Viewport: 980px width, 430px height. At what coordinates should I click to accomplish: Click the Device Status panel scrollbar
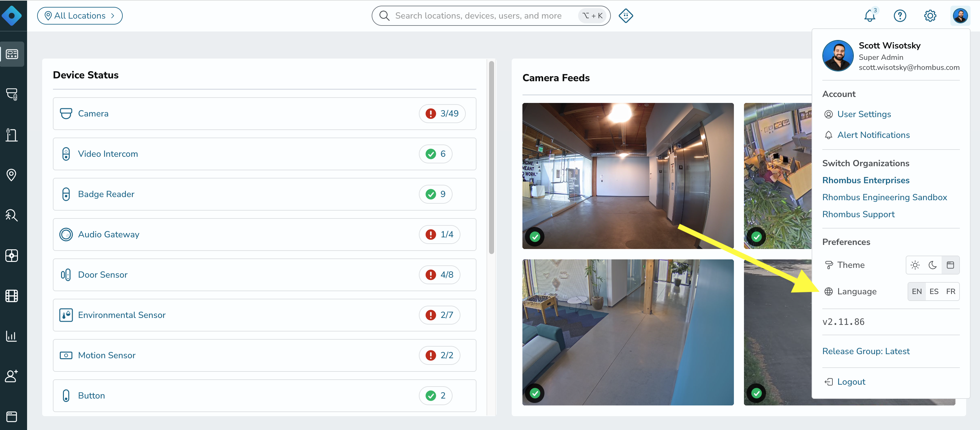(x=492, y=157)
